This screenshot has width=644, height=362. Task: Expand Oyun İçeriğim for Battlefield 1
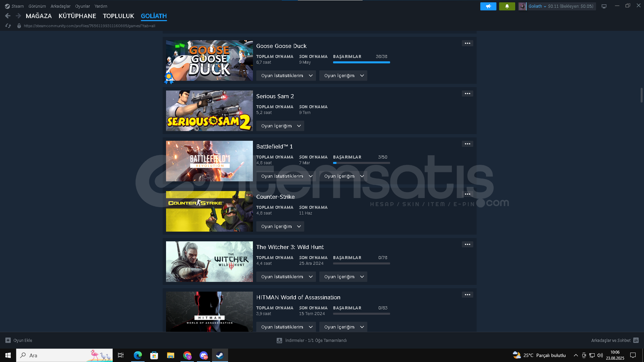click(x=343, y=176)
